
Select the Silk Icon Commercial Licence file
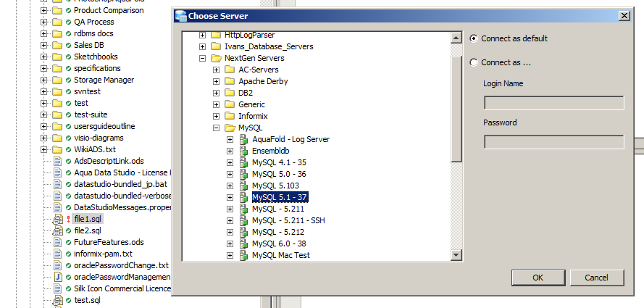[x=122, y=288]
